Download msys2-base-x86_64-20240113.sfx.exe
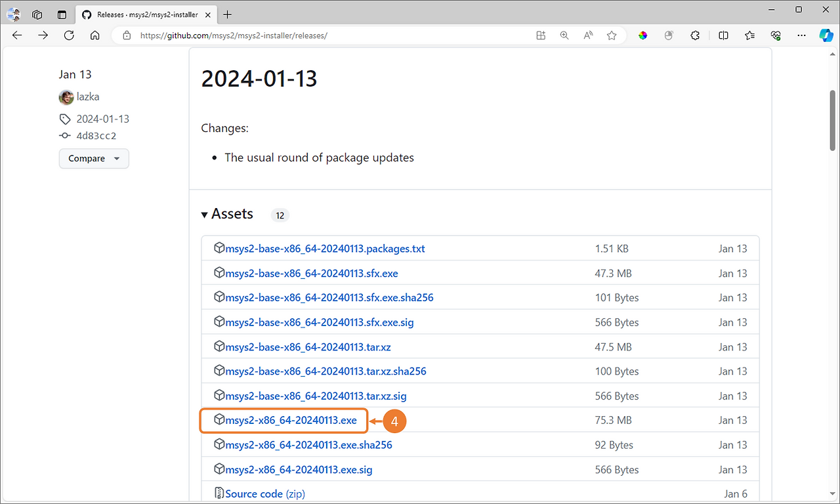Screen dimensions: 840x504 point(312,273)
